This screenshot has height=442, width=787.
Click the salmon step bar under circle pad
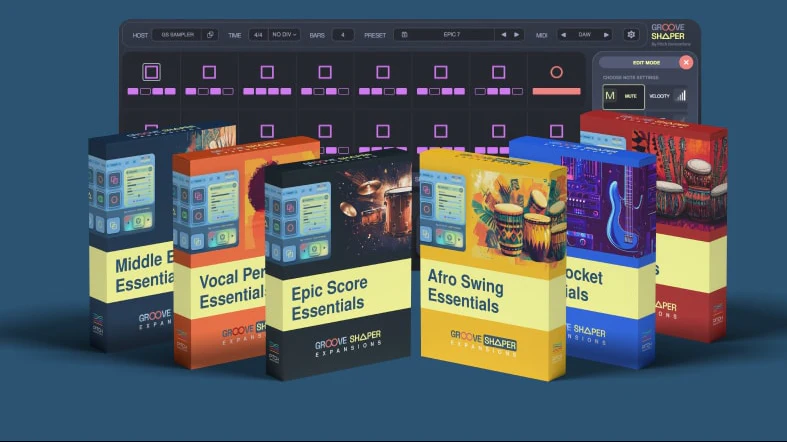(x=556, y=91)
